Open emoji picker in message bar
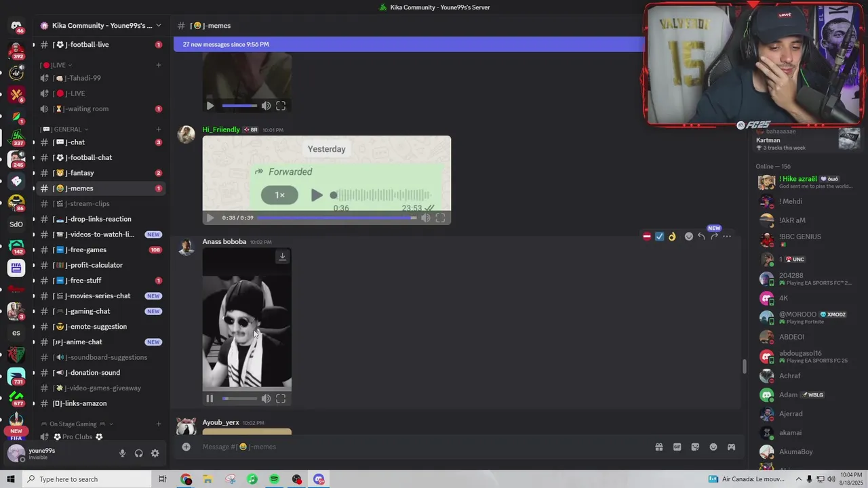The width and height of the screenshot is (868, 488). point(713,447)
